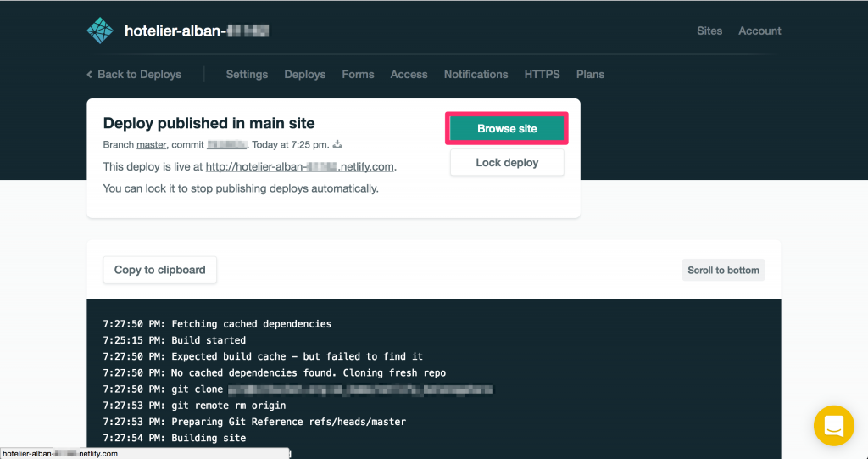
Task: Select log line Preparing Git Reference refs/heads/master
Action: click(254, 422)
